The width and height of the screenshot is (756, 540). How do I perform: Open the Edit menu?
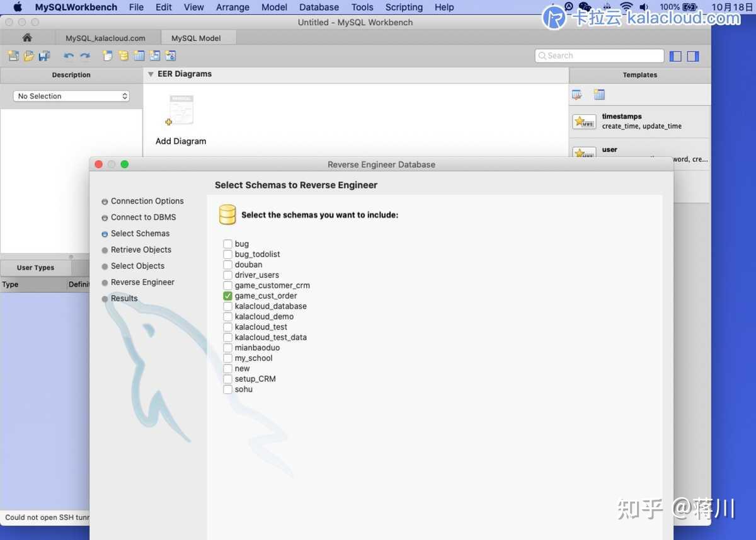point(164,7)
